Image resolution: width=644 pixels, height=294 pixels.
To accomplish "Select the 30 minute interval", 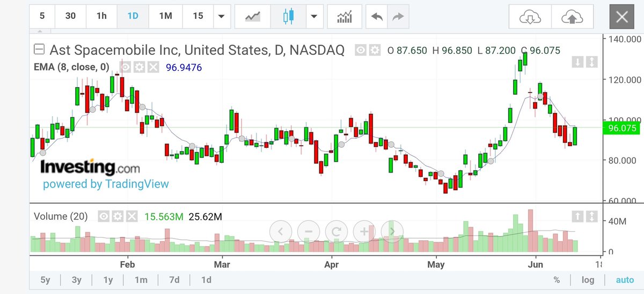I will (70, 16).
